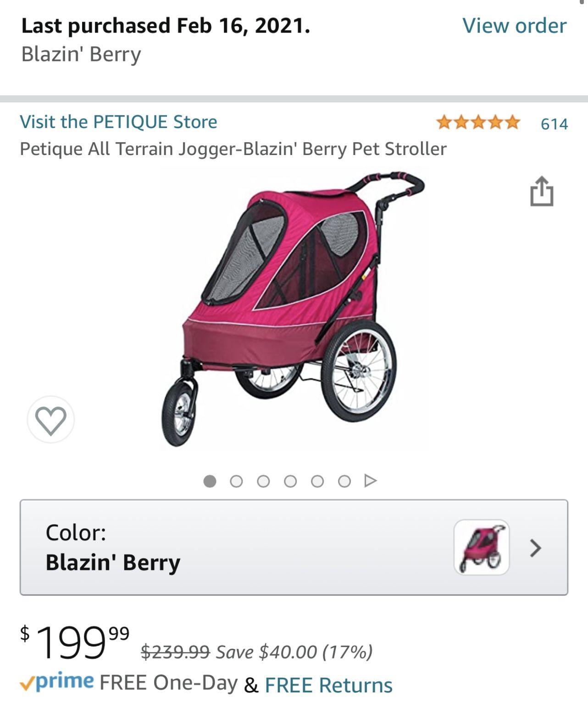Viewport: 588px width, 719px height.
Task: Click the play arrow to view product video
Action: click(x=370, y=481)
